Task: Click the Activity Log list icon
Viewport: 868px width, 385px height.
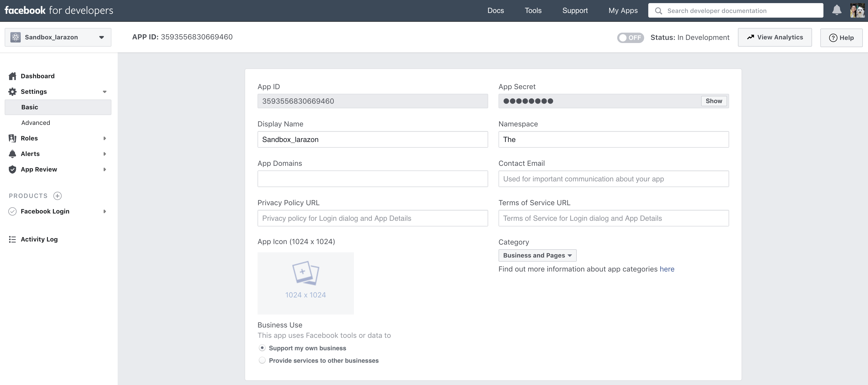Action: [12, 239]
